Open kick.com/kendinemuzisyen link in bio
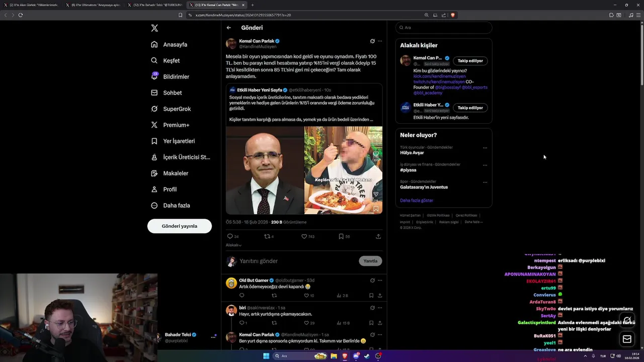This screenshot has width=644, height=362. pos(439,76)
